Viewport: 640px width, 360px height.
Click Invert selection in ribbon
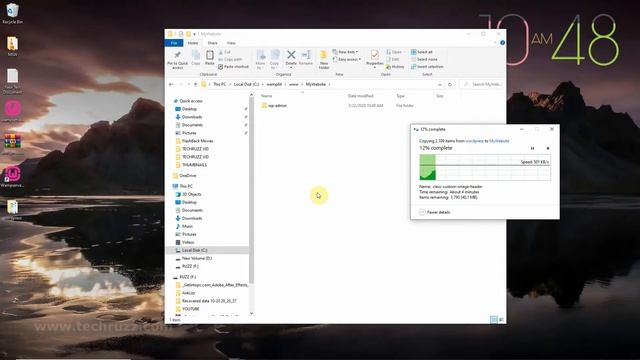427,67
